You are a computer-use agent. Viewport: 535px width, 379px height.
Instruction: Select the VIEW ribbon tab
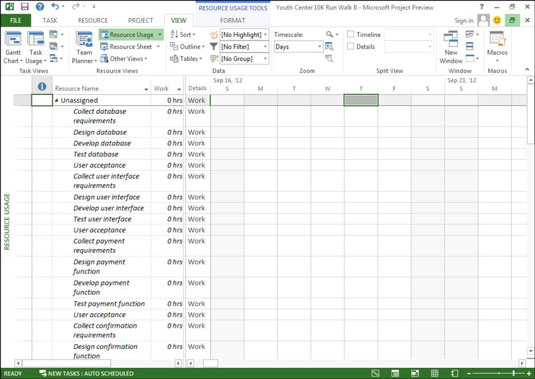pos(178,20)
